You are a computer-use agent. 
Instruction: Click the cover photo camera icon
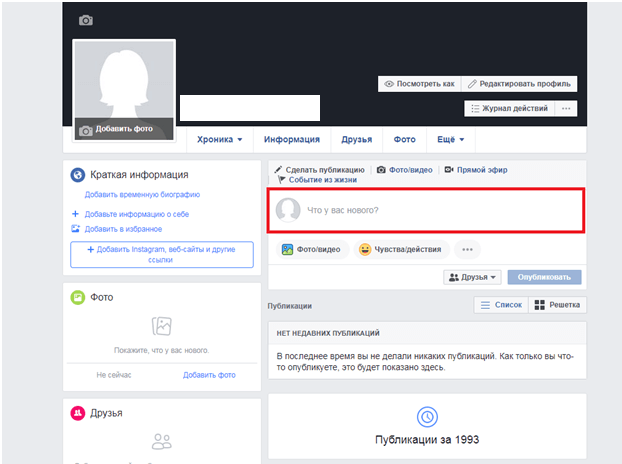click(x=86, y=21)
